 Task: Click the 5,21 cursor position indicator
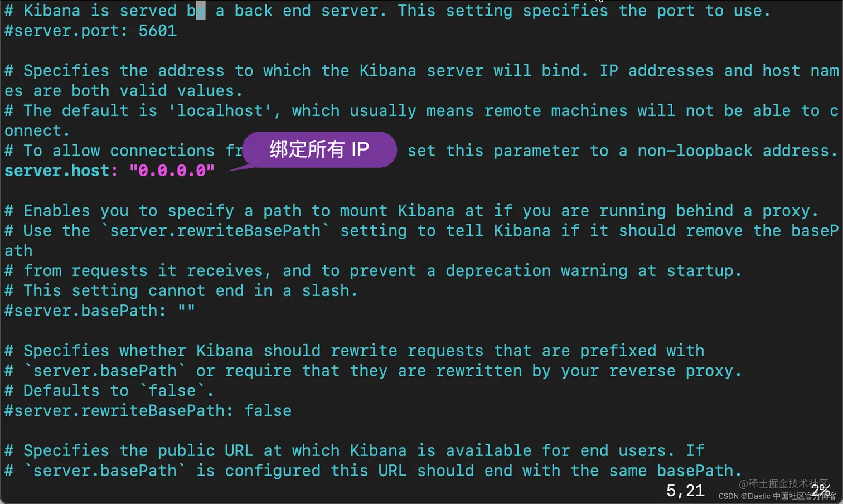pyautogui.click(x=685, y=491)
